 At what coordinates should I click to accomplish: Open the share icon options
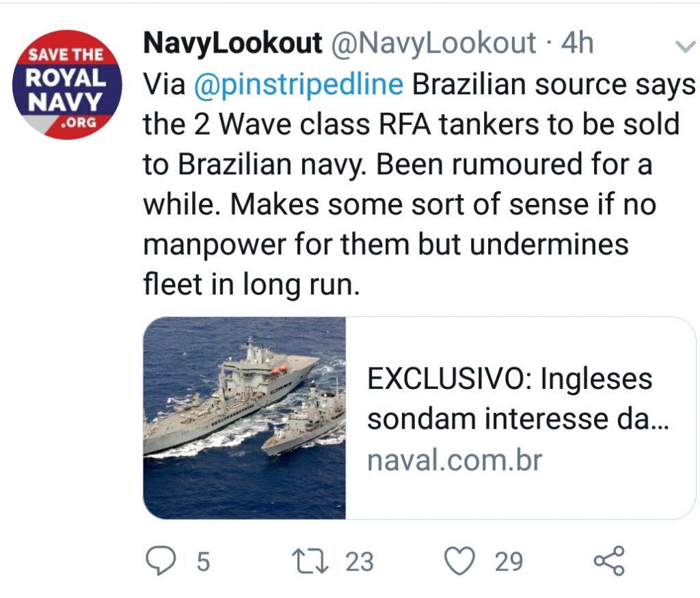609,560
